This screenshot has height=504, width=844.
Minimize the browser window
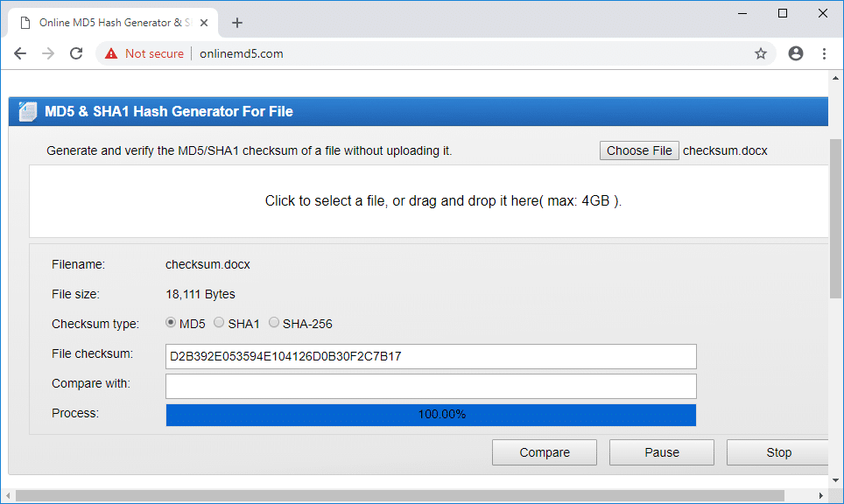(742, 13)
